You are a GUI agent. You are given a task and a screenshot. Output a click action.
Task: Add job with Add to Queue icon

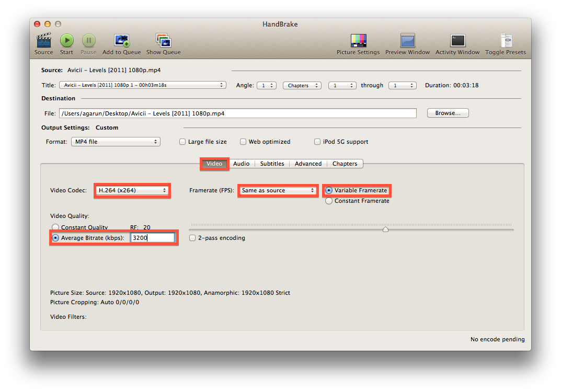(122, 40)
